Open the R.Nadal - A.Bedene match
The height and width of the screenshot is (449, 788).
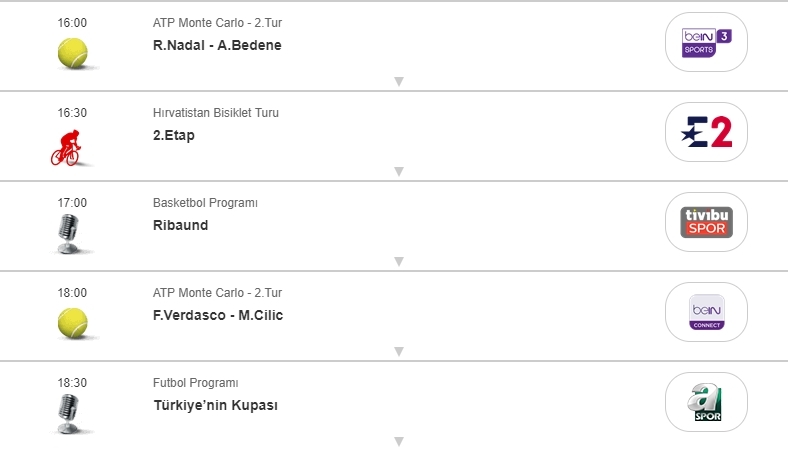(x=217, y=45)
